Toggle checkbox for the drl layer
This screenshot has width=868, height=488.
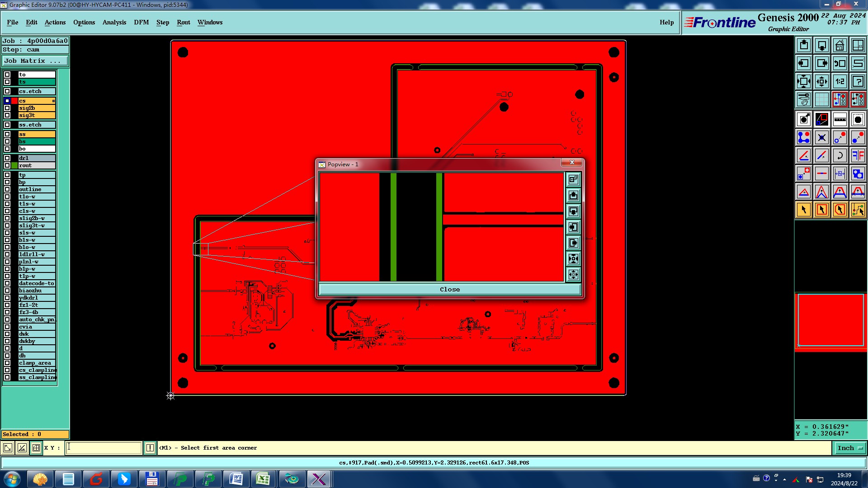tap(7, 158)
